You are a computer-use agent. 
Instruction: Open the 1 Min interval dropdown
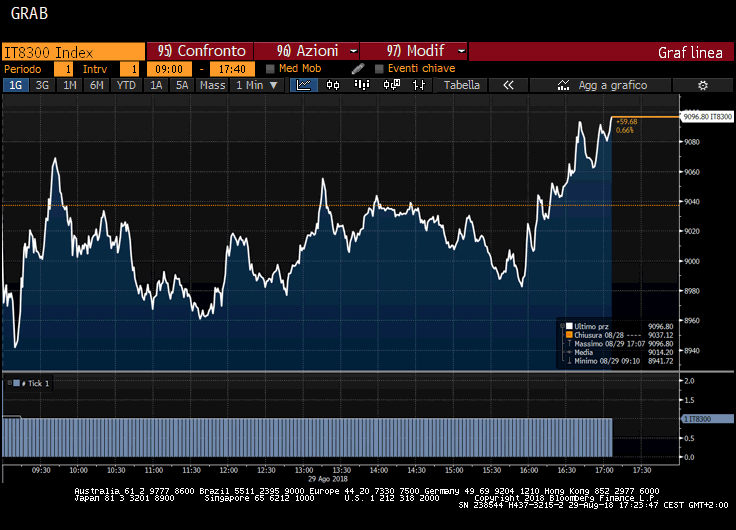click(256, 86)
